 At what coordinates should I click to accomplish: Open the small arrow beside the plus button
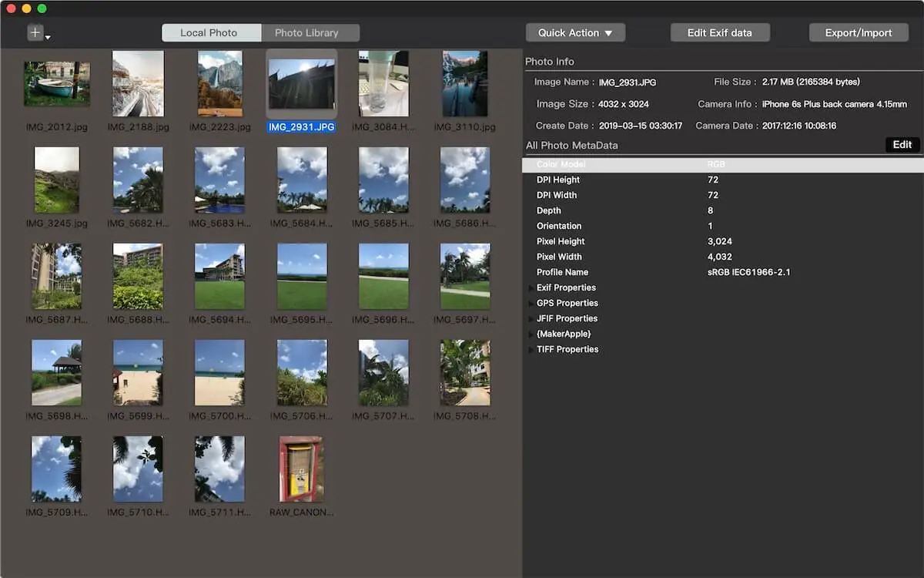(x=48, y=37)
